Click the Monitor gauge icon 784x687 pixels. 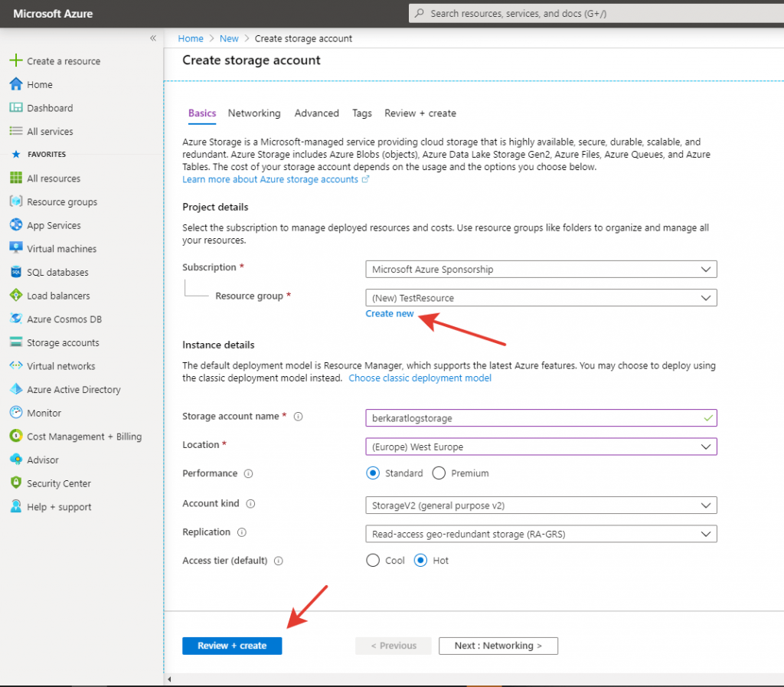click(16, 413)
